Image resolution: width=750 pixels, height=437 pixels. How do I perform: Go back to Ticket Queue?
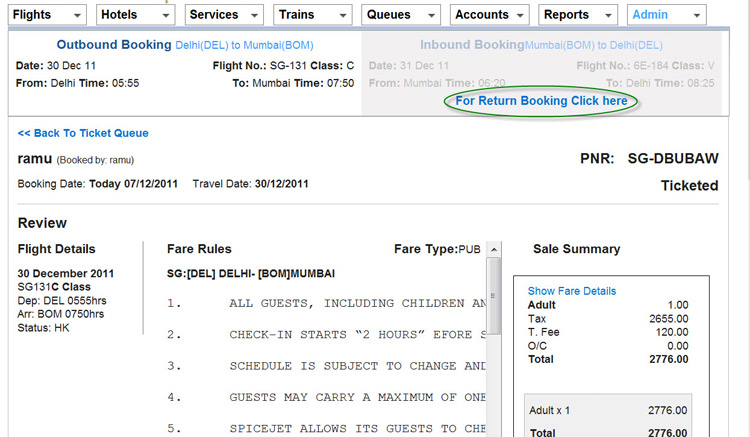[83, 133]
